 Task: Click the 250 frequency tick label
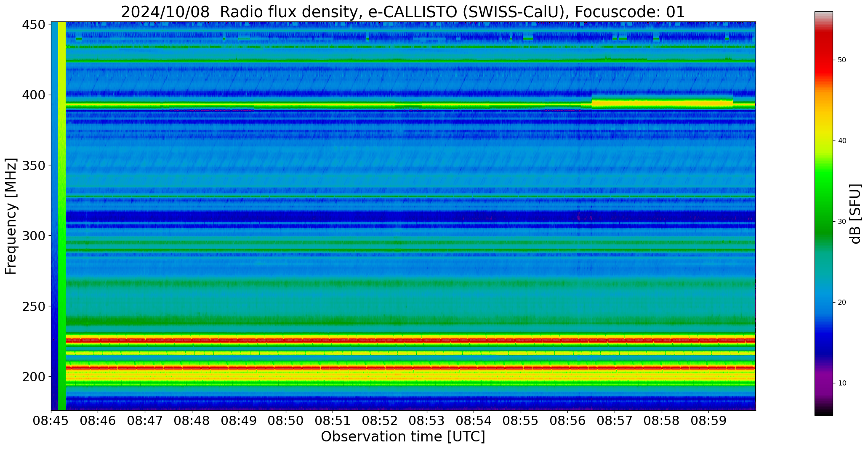[x=34, y=306]
